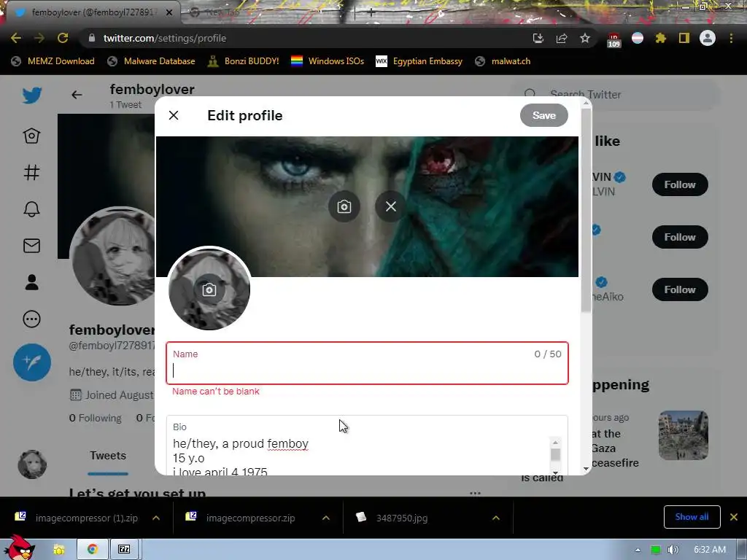Remove the banner photo
The width and height of the screenshot is (747, 560).
(391, 206)
